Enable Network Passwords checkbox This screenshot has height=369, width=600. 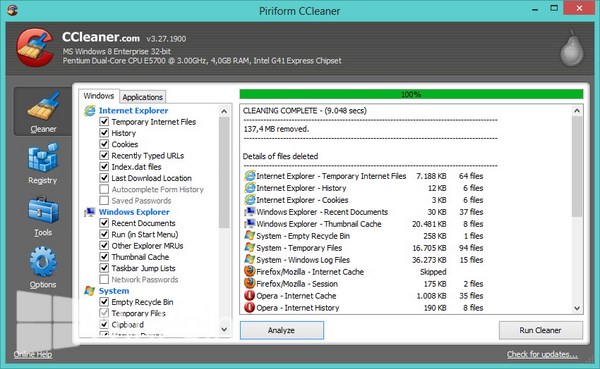104,279
